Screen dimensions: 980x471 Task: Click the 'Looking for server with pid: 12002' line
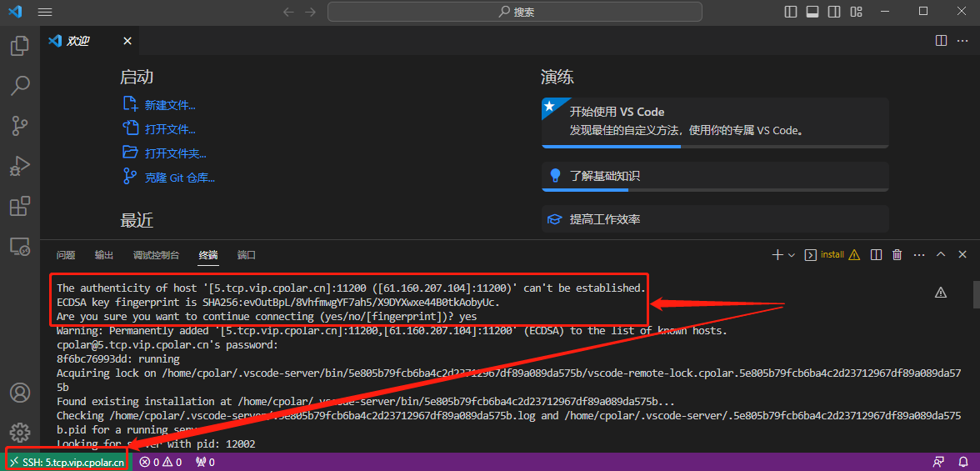click(x=156, y=443)
